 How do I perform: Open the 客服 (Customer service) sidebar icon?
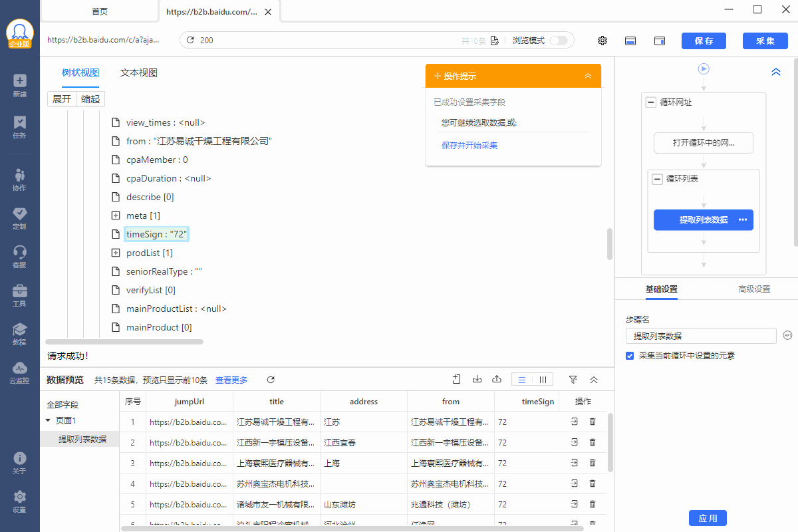(19, 257)
